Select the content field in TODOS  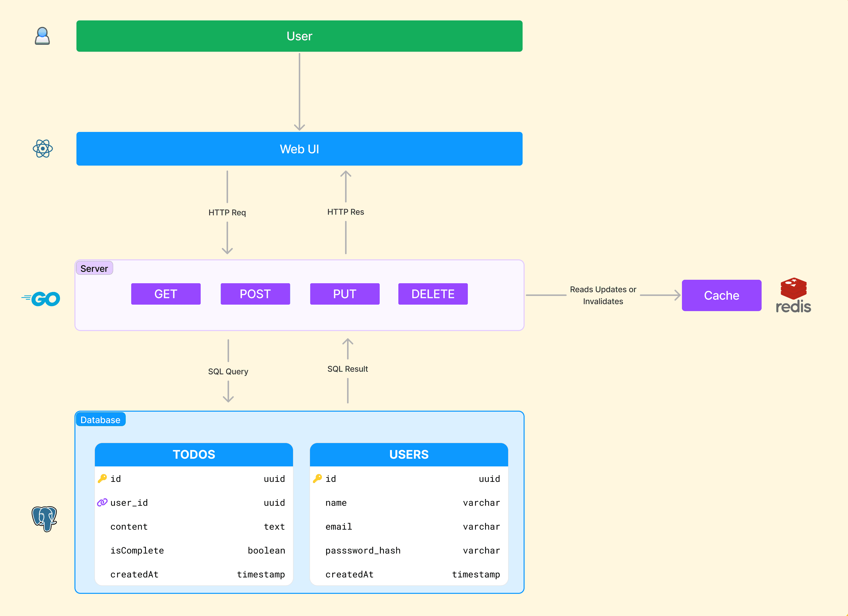[x=129, y=527]
